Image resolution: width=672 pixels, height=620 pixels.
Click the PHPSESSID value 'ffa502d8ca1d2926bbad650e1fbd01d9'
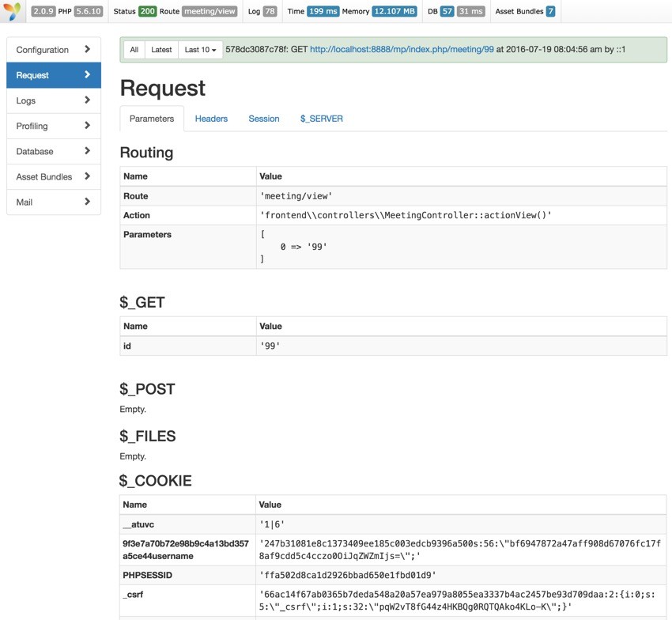pyautogui.click(x=348, y=575)
